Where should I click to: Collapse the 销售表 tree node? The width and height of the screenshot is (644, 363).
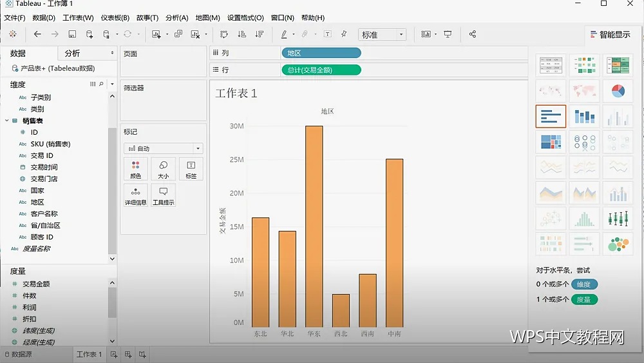tap(6, 121)
